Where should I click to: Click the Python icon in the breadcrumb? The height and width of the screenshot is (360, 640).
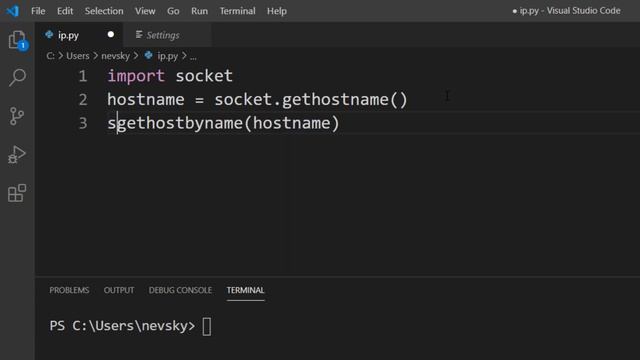149,55
